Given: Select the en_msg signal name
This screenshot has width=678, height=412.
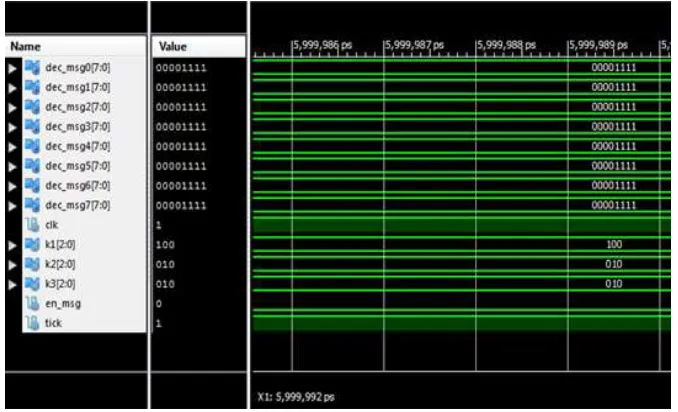Looking at the screenshot, I should (x=63, y=304).
